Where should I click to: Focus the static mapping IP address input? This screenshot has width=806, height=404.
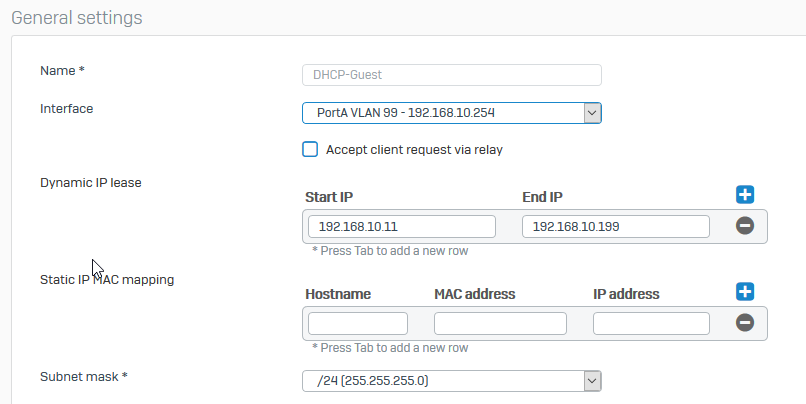pyautogui.click(x=651, y=323)
